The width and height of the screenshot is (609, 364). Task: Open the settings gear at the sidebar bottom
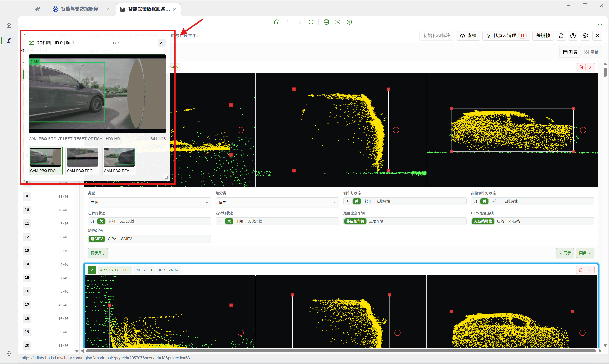pos(9,354)
